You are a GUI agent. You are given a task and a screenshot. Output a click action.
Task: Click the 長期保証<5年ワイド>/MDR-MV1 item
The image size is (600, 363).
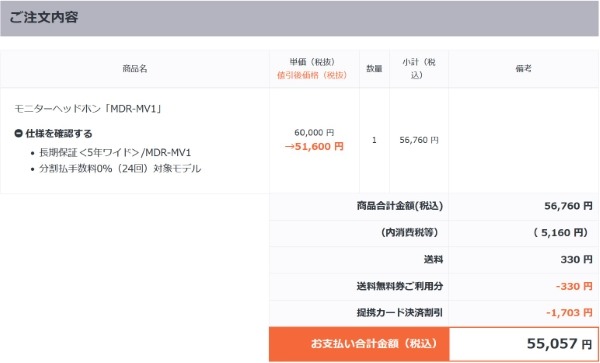115,153
